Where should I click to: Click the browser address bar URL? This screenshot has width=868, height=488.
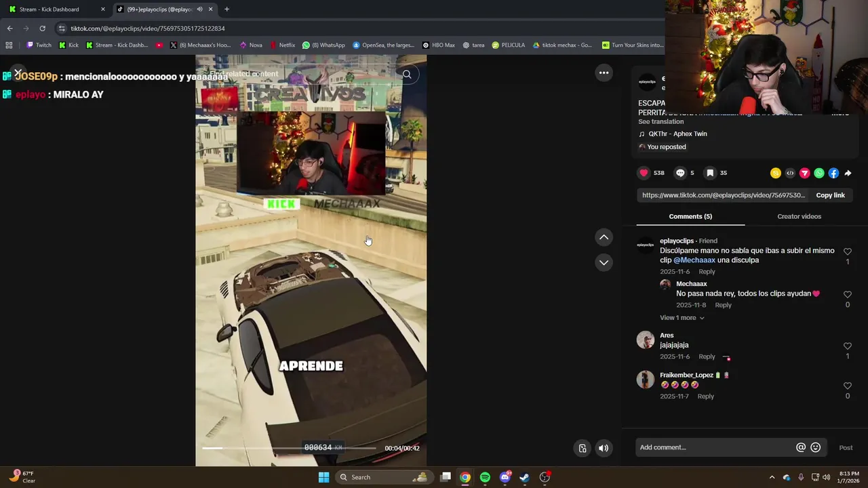point(148,28)
